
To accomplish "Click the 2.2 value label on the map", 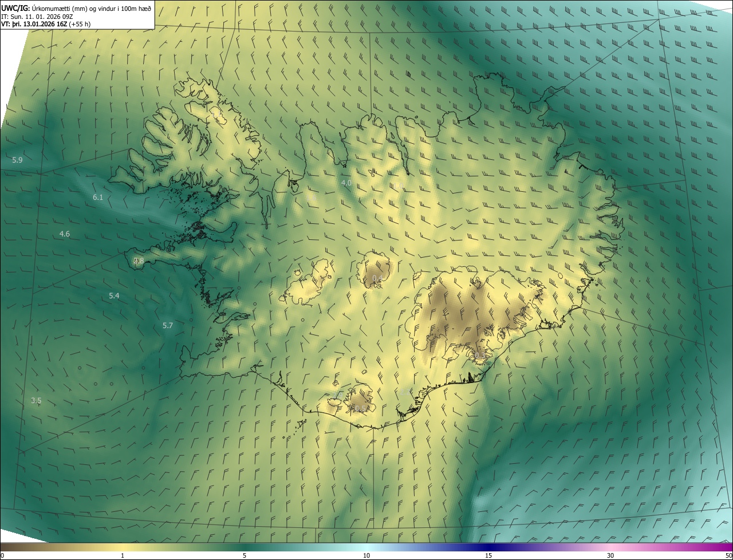I will click(x=405, y=392).
